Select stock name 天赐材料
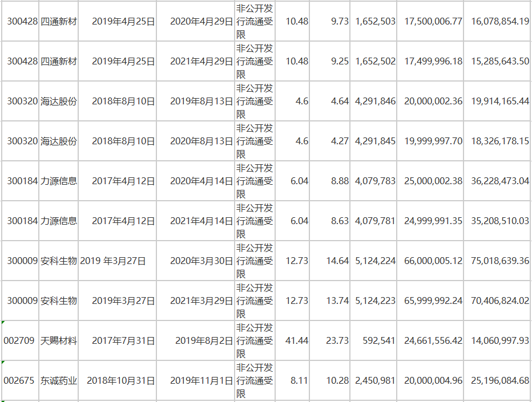The width and height of the screenshot is (532, 402). point(59,340)
